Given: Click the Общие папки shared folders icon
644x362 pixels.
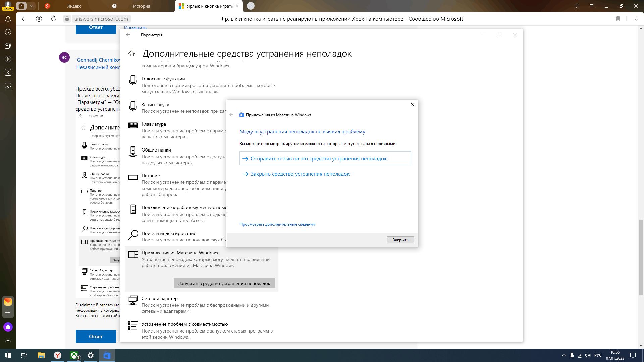Looking at the screenshot, I should (133, 152).
